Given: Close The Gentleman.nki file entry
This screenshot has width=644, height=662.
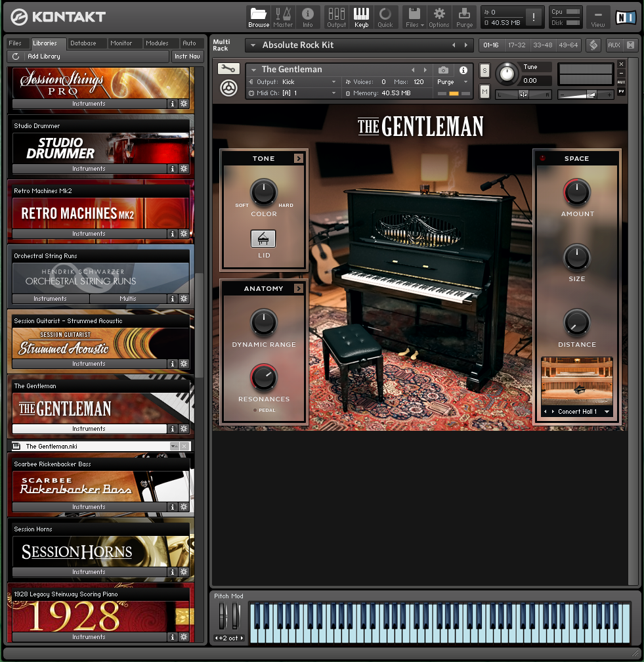Looking at the screenshot, I should [184, 447].
